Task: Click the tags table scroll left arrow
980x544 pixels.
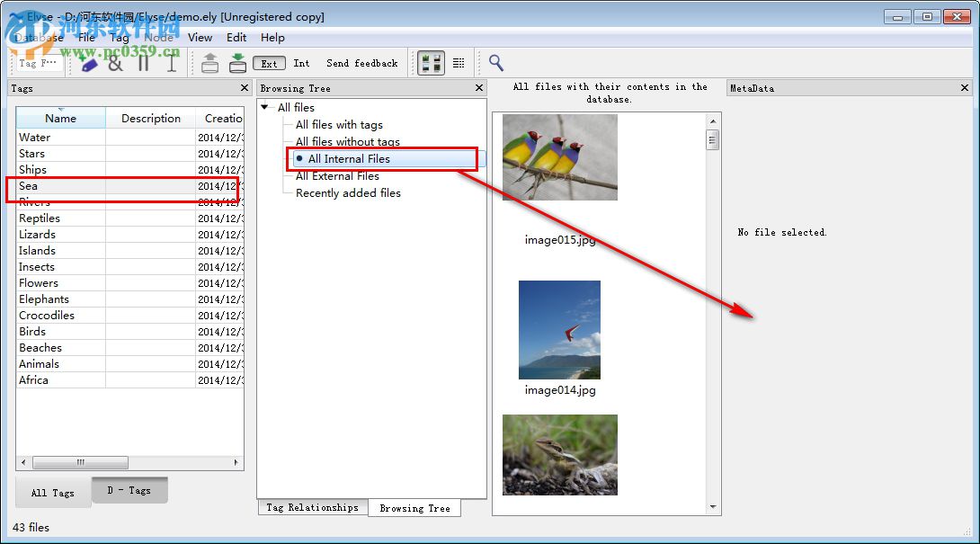Action: point(23,463)
